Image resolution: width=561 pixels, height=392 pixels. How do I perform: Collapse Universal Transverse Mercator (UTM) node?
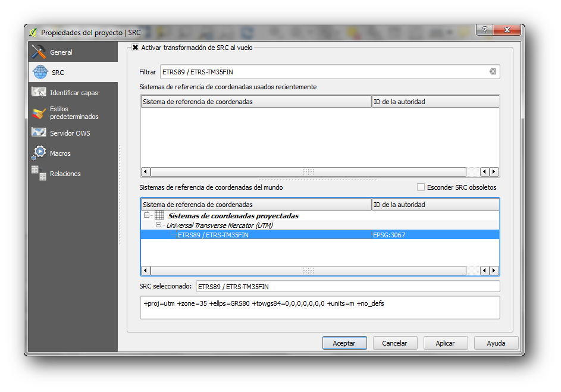click(158, 225)
